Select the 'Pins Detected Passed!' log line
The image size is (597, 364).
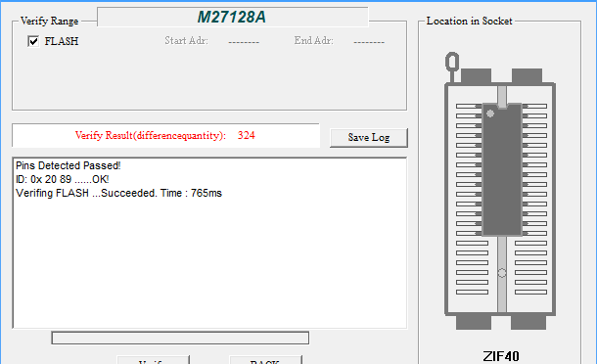pos(69,165)
